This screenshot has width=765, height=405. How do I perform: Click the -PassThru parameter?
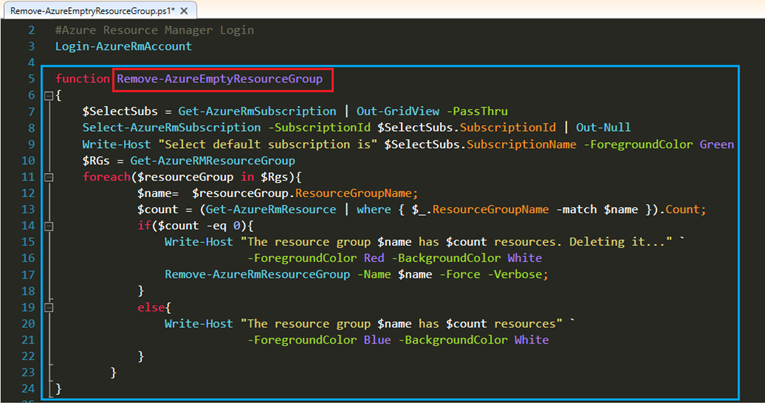pyautogui.click(x=477, y=111)
